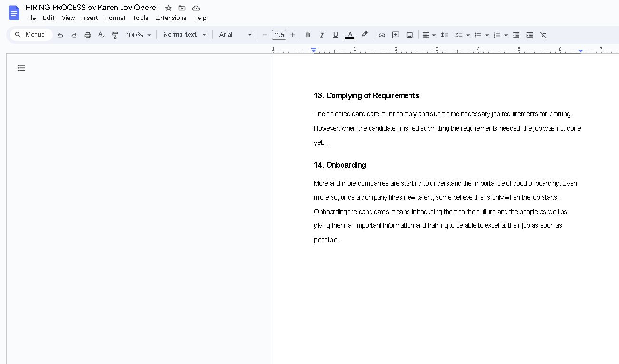Print the document
This screenshot has height=364, width=619.
tap(87, 35)
